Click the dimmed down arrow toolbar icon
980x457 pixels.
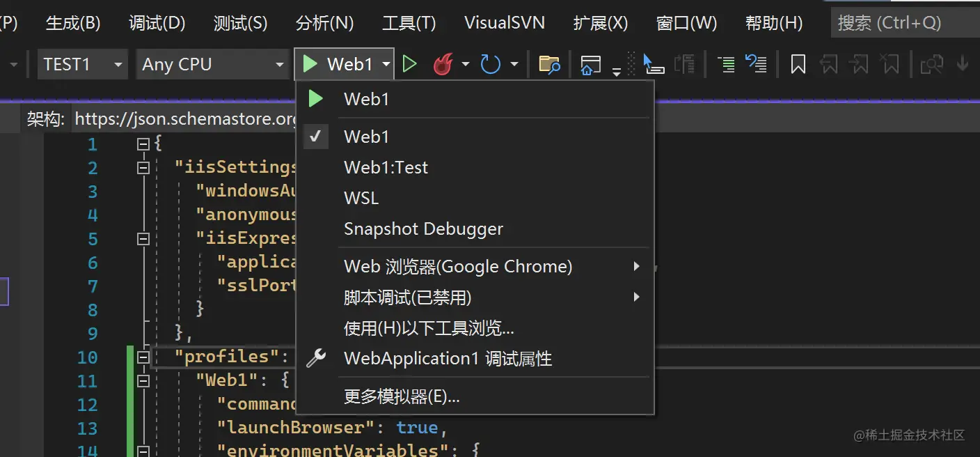point(963,63)
